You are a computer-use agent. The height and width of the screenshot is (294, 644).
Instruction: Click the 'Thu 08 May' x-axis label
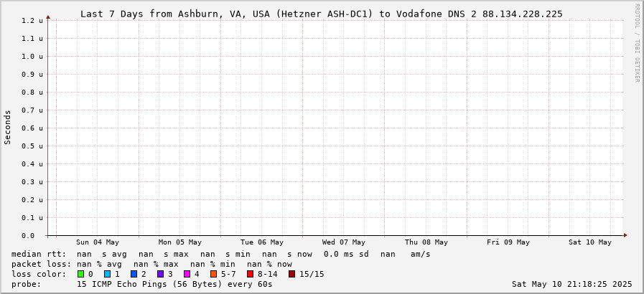coord(426,242)
